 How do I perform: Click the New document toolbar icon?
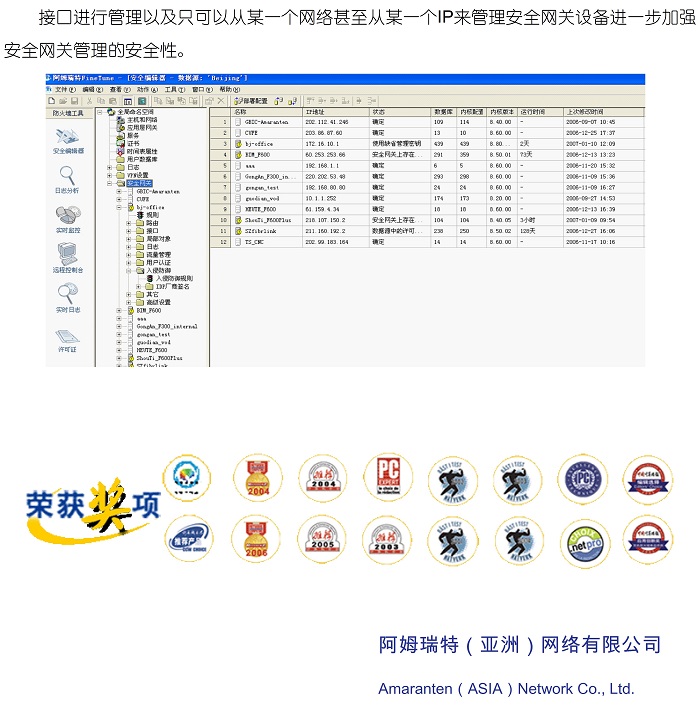(52, 101)
